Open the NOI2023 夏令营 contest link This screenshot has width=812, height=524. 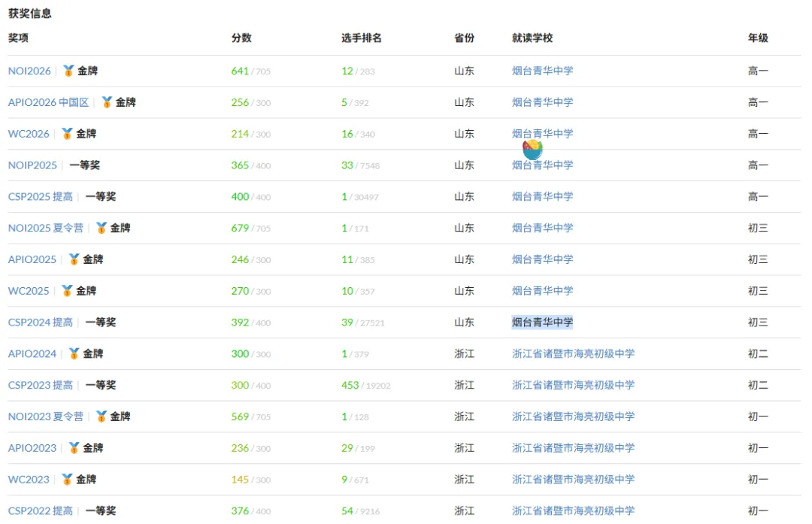coord(46,416)
